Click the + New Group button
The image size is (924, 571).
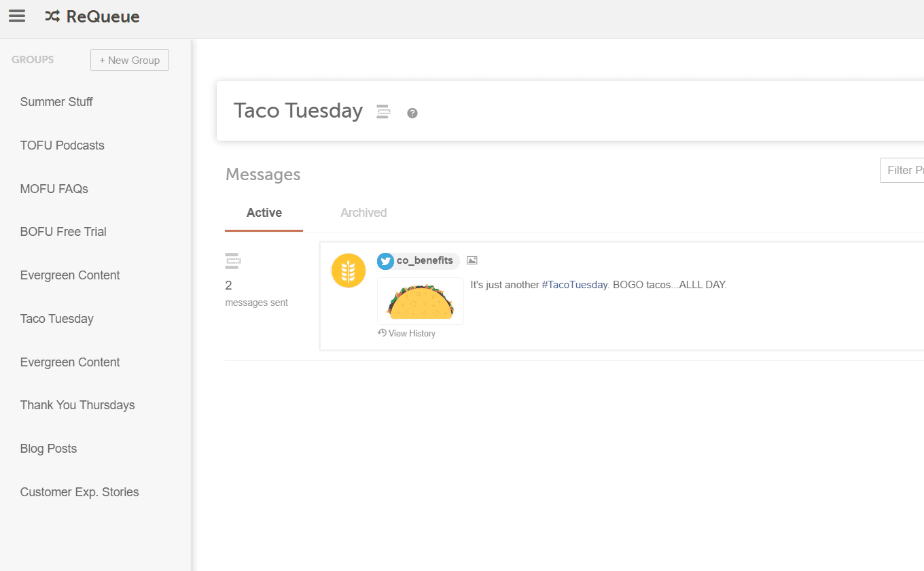tap(130, 60)
